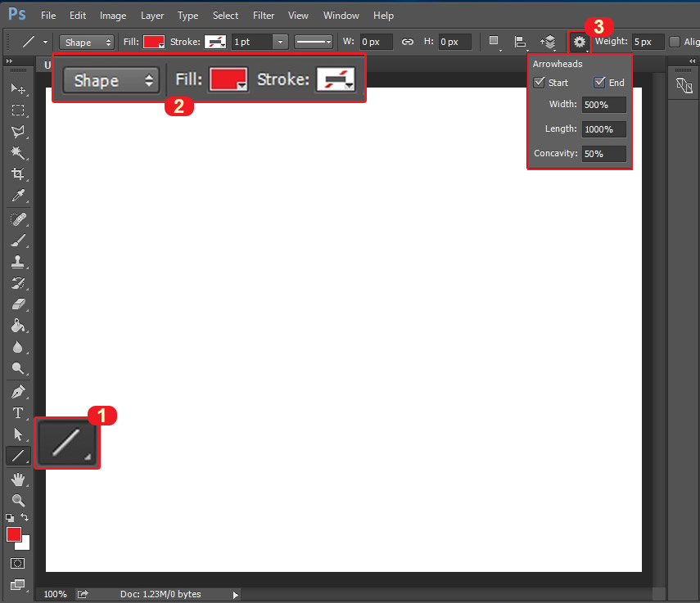The width and height of the screenshot is (700, 603).
Task: Open path alignment options
Action: (520, 42)
